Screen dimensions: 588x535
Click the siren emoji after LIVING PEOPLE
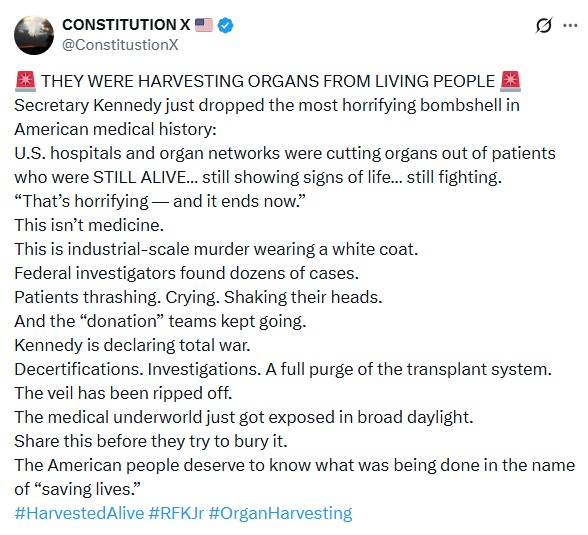(x=510, y=81)
